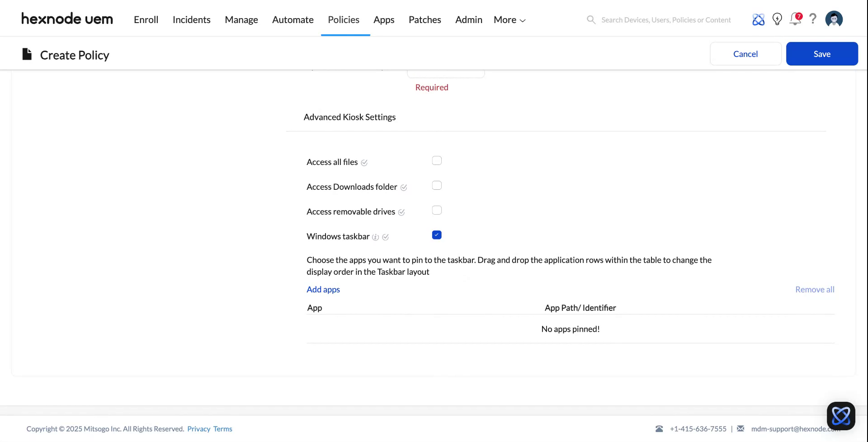
Task: Open the notifications bell icon
Action: (x=795, y=19)
